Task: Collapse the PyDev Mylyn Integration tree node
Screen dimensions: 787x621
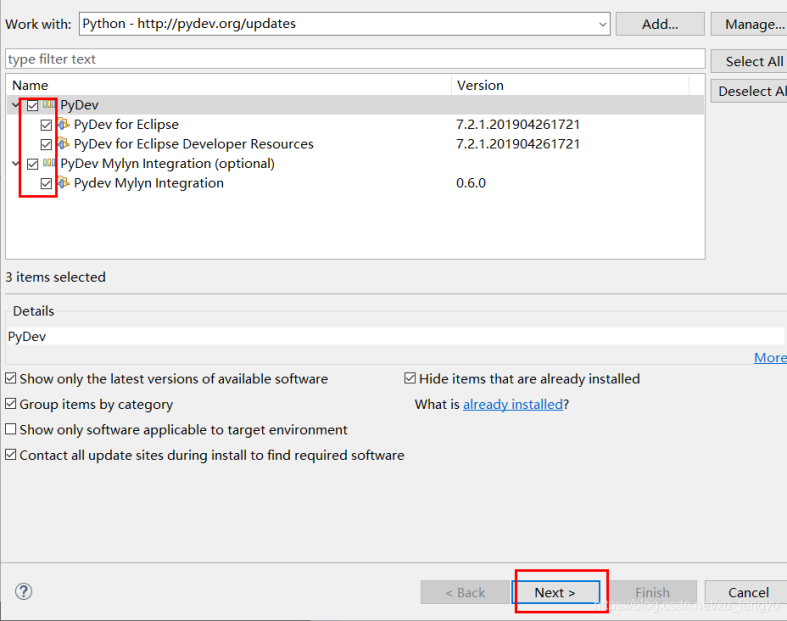Action: pos(16,163)
